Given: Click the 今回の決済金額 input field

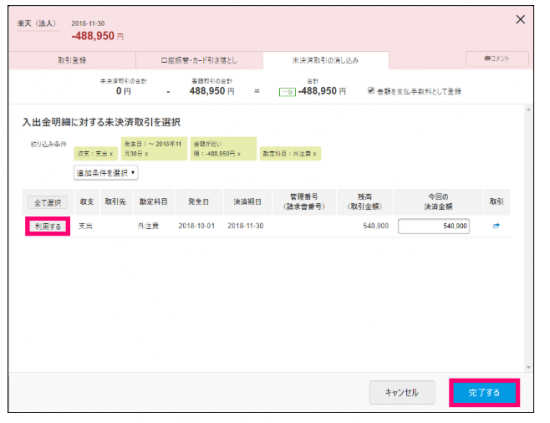Looking at the screenshot, I should tap(434, 226).
